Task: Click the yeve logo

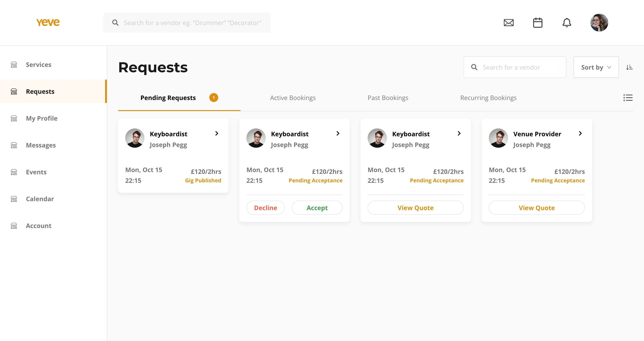Action: coord(48,23)
